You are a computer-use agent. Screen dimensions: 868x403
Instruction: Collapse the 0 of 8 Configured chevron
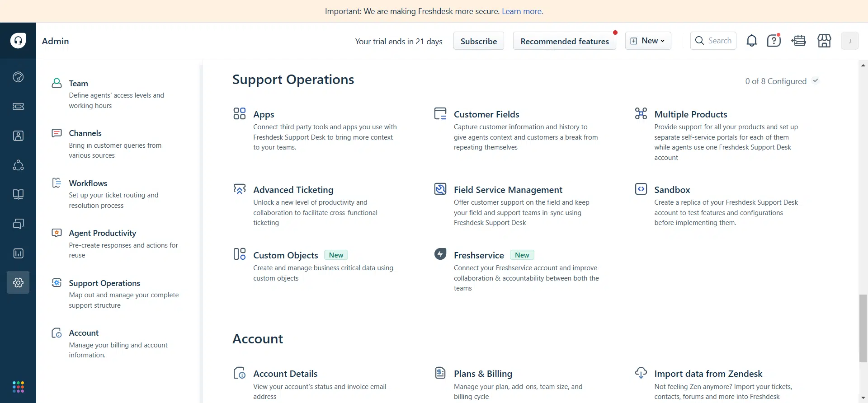click(816, 81)
